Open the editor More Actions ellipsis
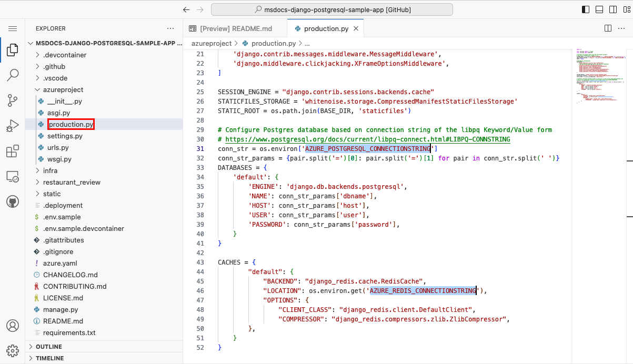The width and height of the screenshot is (633, 364). coord(621,28)
